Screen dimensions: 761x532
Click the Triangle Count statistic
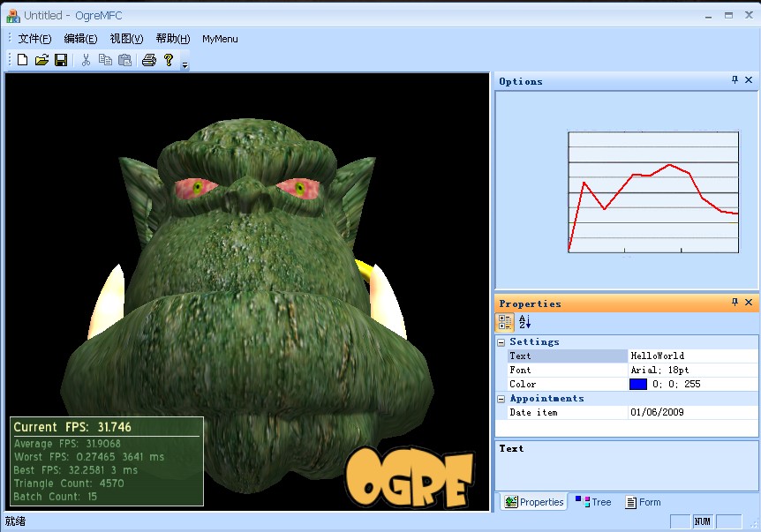tap(69, 483)
